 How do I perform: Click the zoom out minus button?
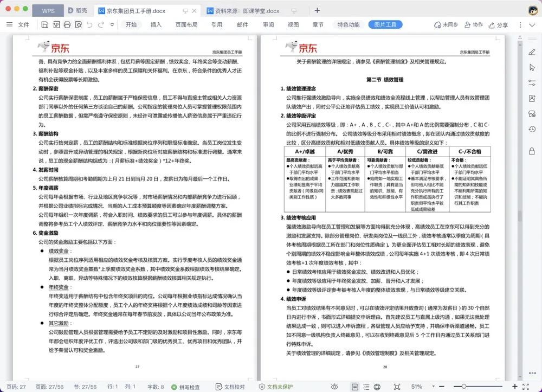[x=442, y=387]
